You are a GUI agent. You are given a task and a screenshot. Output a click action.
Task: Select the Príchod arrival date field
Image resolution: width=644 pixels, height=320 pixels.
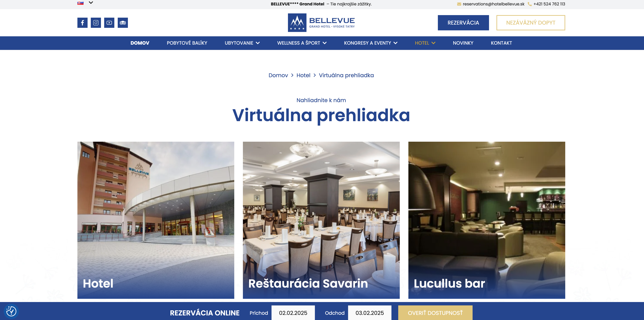pyautogui.click(x=293, y=313)
